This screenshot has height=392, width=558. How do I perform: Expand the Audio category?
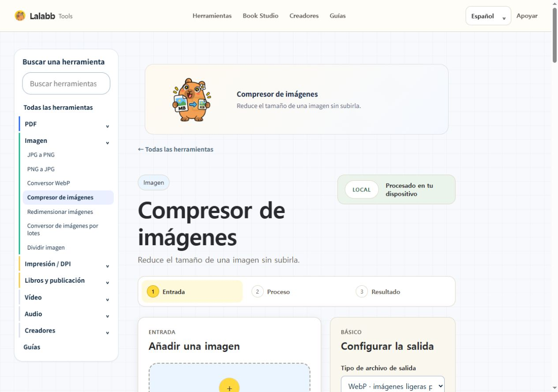click(66, 314)
